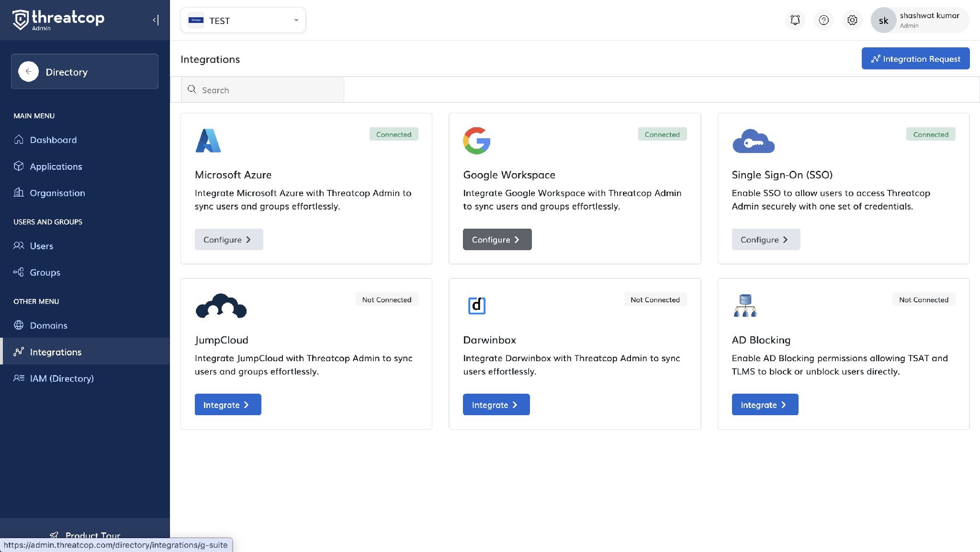Click the AD Blocking network icon
The height and width of the screenshot is (552, 980).
pyautogui.click(x=745, y=306)
